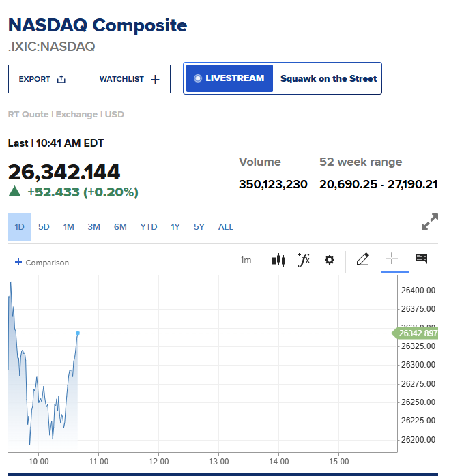Open the fx studies indicator icon
Screen dimensions: 449x476
click(x=304, y=260)
